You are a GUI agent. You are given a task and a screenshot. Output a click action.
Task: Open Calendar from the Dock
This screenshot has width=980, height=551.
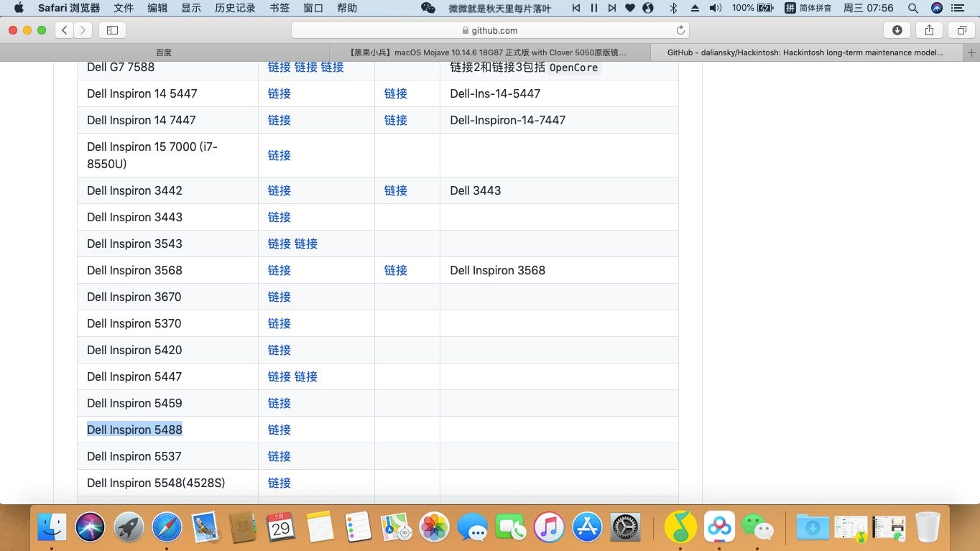pos(281,528)
